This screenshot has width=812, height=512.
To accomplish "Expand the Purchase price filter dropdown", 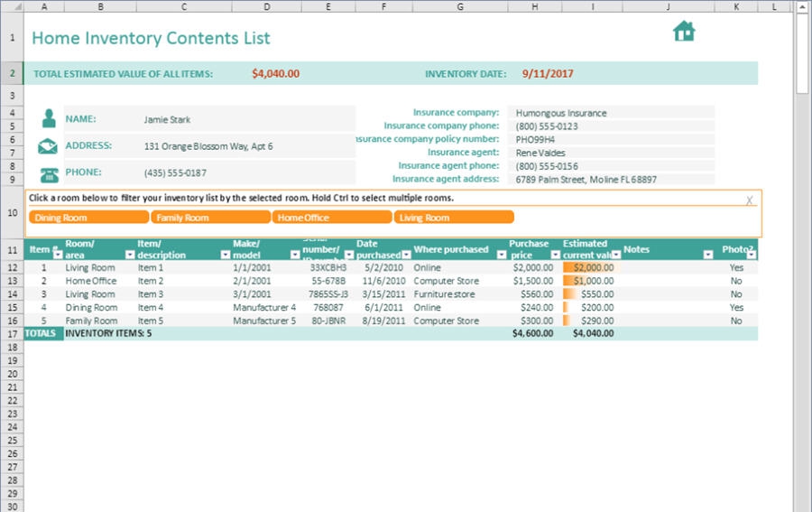I will [554, 256].
